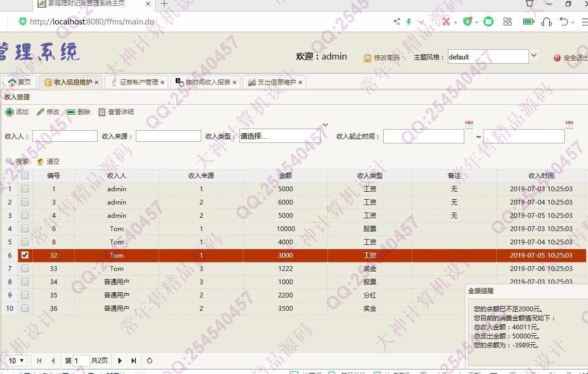Focus the 收入人 input field
Viewport: 588px width, 374px height.
click(65, 136)
